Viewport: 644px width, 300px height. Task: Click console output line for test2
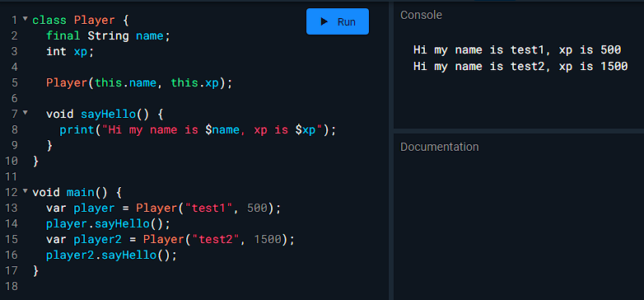coord(520,66)
